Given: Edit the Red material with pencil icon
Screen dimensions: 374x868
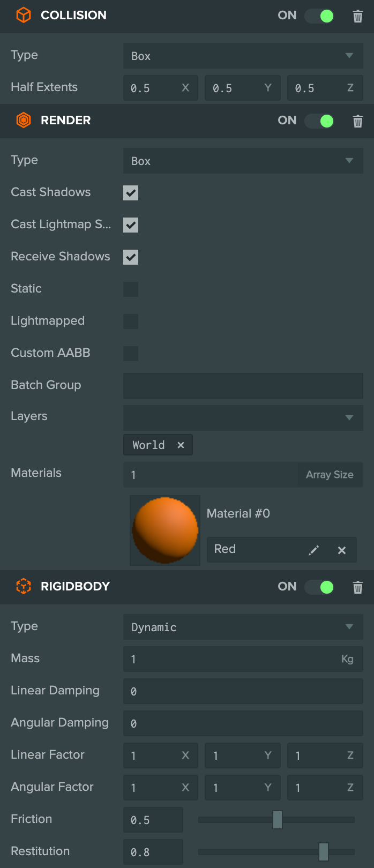Looking at the screenshot, I should click(x=313, y=550).
